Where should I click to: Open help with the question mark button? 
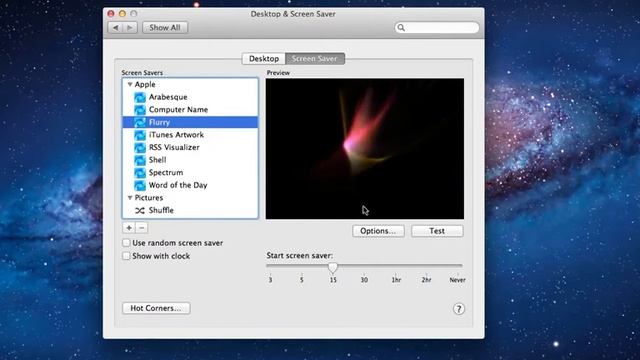tap(458, 309)
